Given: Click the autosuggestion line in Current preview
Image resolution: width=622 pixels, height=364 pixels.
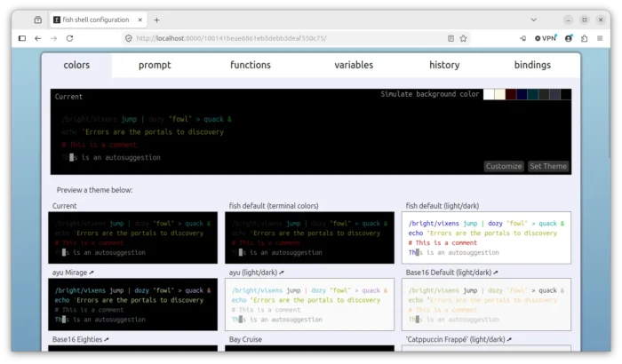Looking at the screenshot, I should pos(111,157).
